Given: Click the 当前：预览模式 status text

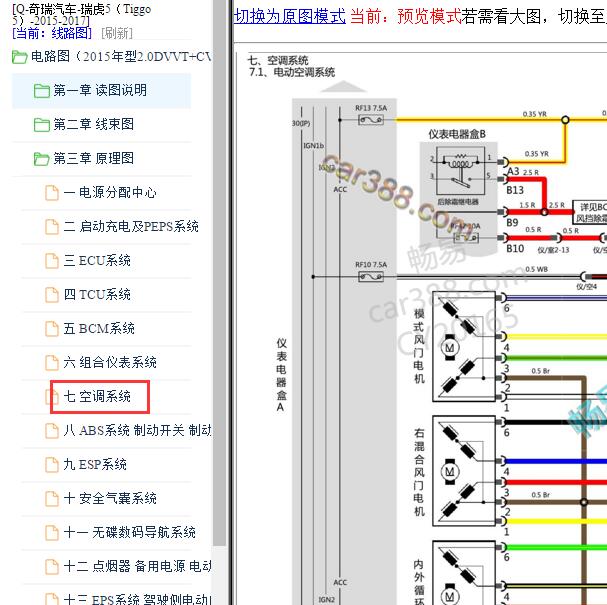Looking at the screenshot, I should click(x=406, y=16).
